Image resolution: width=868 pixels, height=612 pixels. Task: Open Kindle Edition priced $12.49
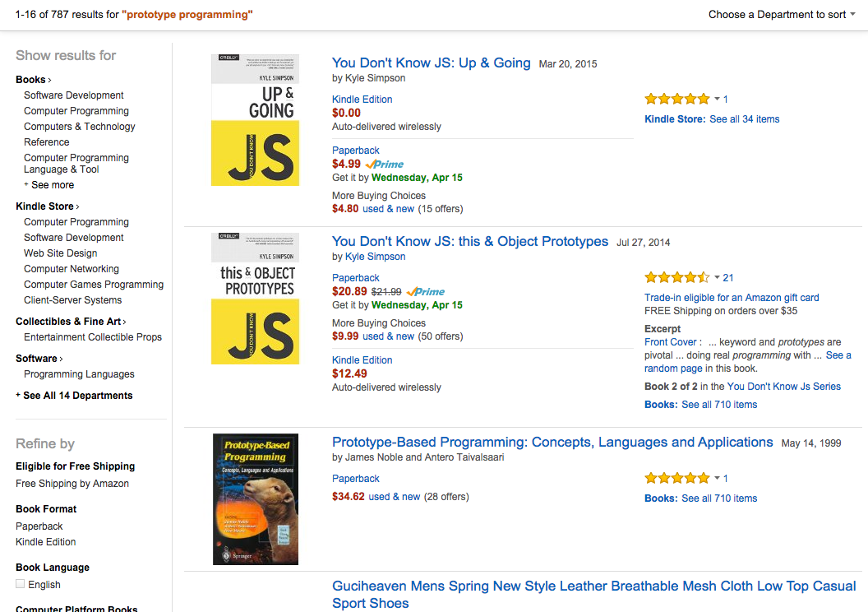[362, 360]
